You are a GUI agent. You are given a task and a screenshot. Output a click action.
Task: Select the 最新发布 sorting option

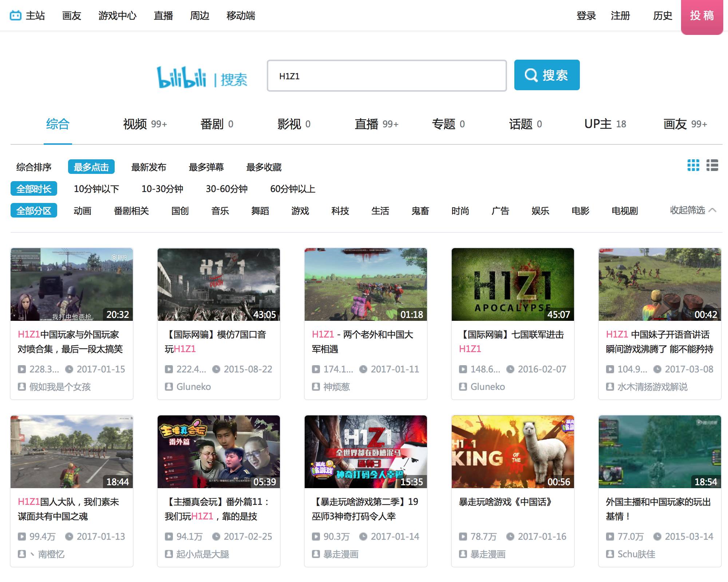click(149, 167)
